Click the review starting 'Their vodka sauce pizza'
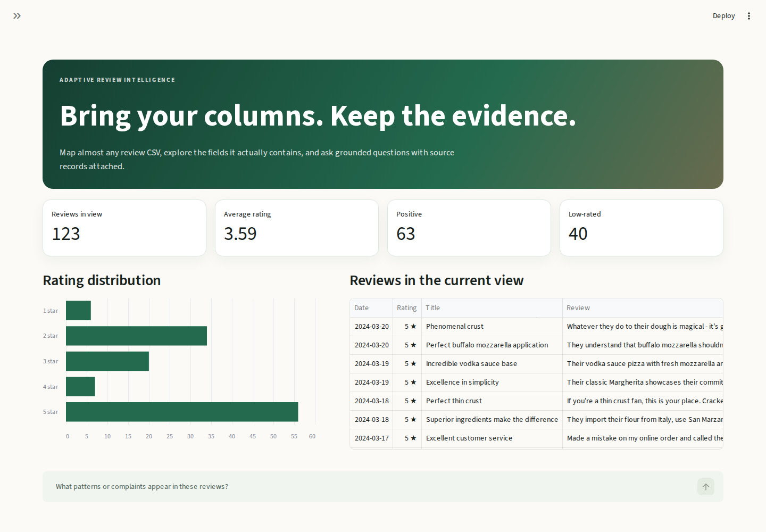766x532 pixels. pyautogui.click(x=643, y=364)
